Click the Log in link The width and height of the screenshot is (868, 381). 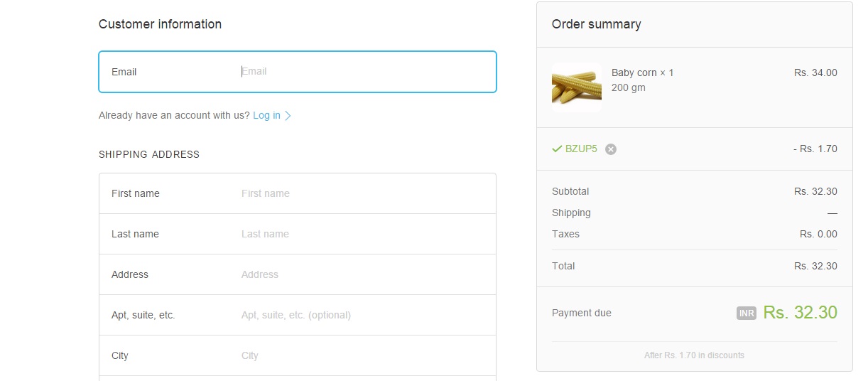click(266, 115)
